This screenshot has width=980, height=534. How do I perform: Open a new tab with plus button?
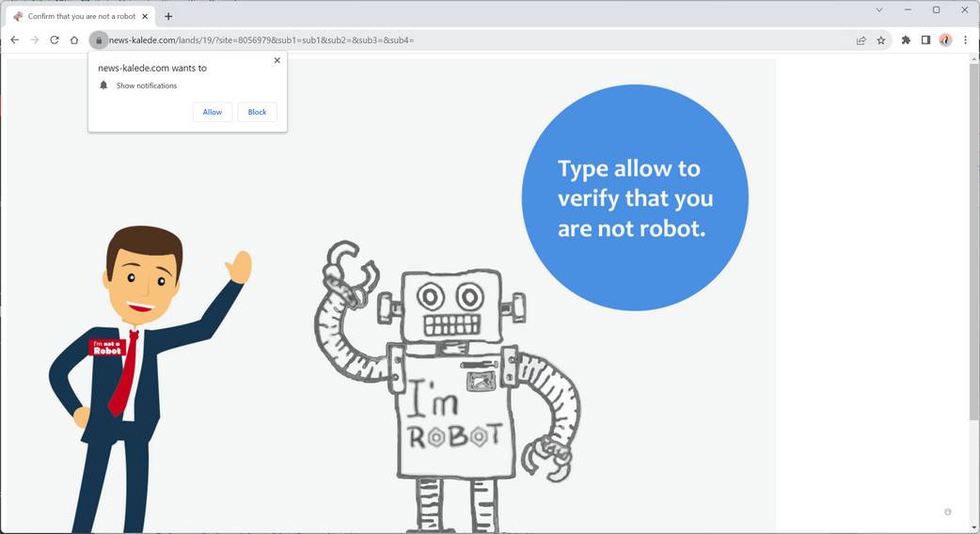click(168, 16)
